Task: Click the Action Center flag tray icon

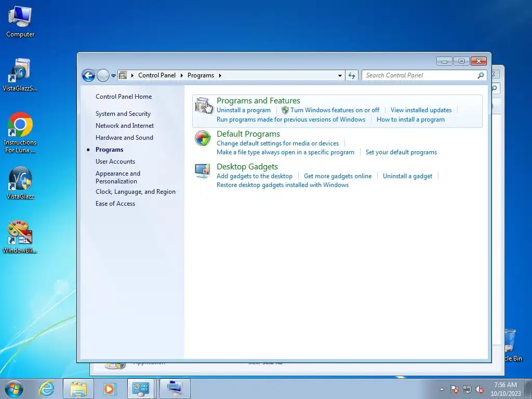Action: [x=454, y=390]
